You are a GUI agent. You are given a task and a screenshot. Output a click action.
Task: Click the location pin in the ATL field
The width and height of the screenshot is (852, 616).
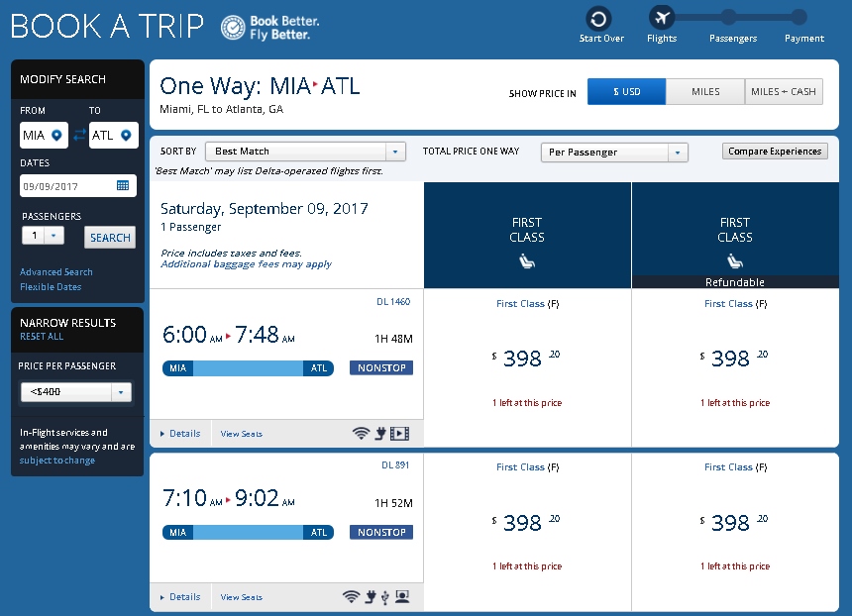126,135
